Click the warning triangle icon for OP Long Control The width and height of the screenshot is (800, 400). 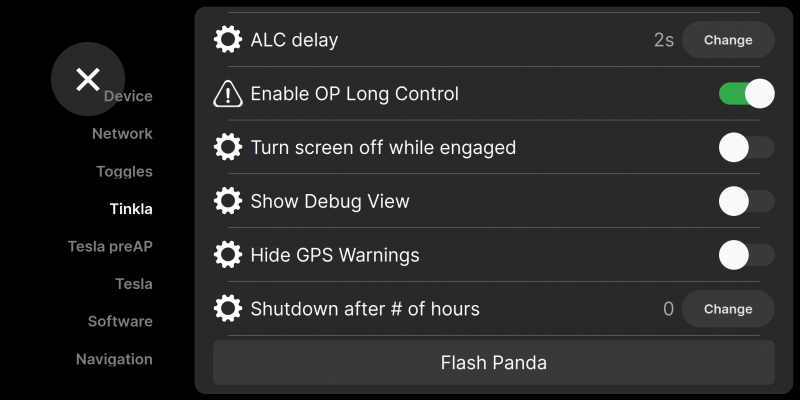pos(228,94)
